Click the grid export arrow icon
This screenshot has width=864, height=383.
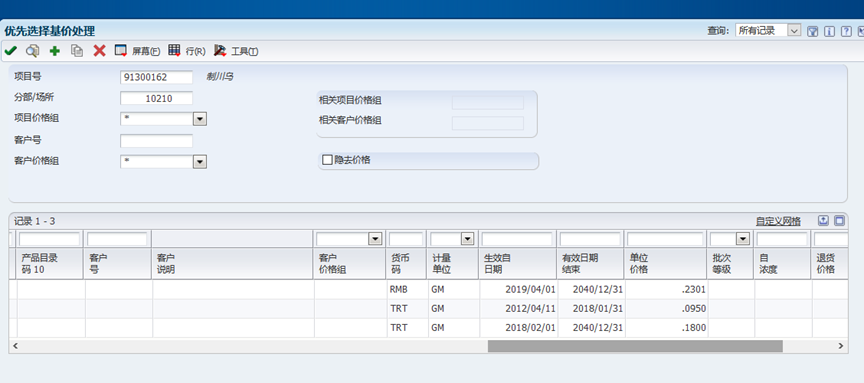pos(823,220)
